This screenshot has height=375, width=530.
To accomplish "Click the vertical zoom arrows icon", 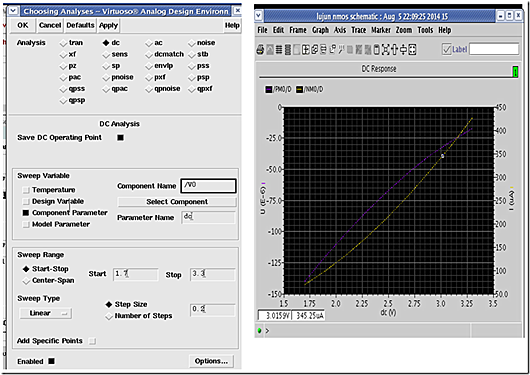I will pyautogui.click(x=403, y=50).
